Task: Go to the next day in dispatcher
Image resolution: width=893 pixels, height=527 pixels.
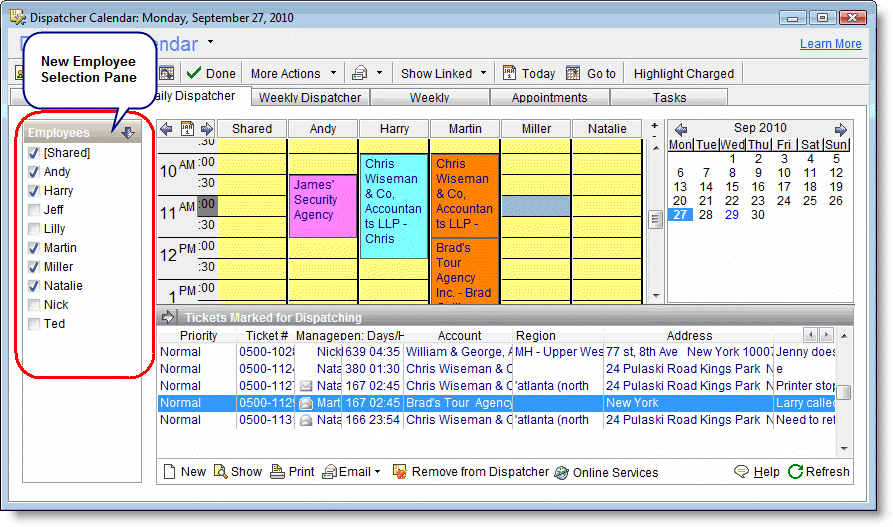Action: (207, 129)
